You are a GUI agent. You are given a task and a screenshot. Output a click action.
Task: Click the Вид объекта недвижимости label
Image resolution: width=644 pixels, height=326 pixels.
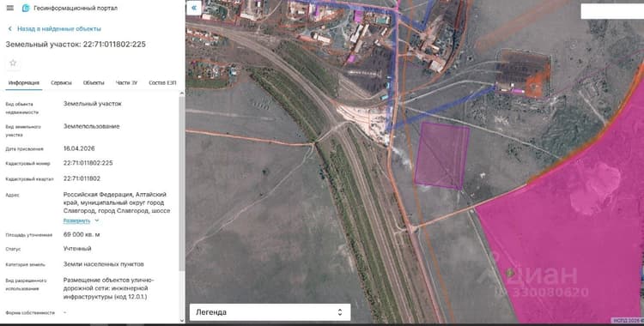22,108
